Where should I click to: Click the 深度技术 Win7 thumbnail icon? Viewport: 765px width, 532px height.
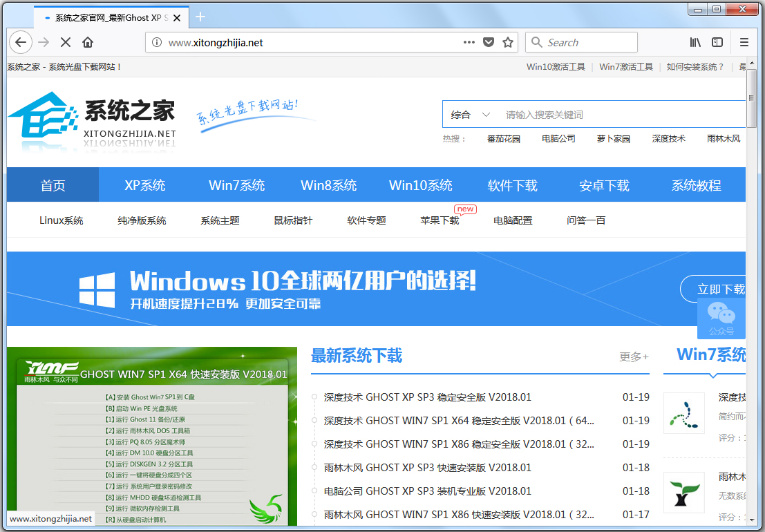[x=684, y=413]
